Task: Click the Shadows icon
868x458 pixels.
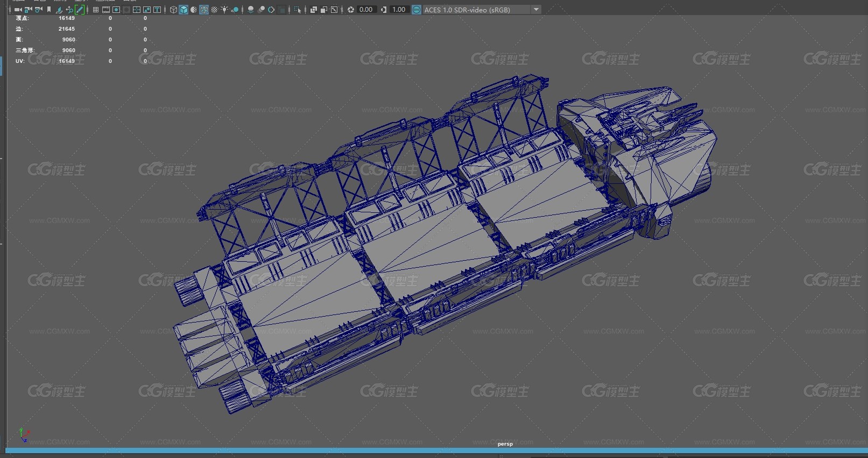Action: pyautogui.click(x=235, y=10)
